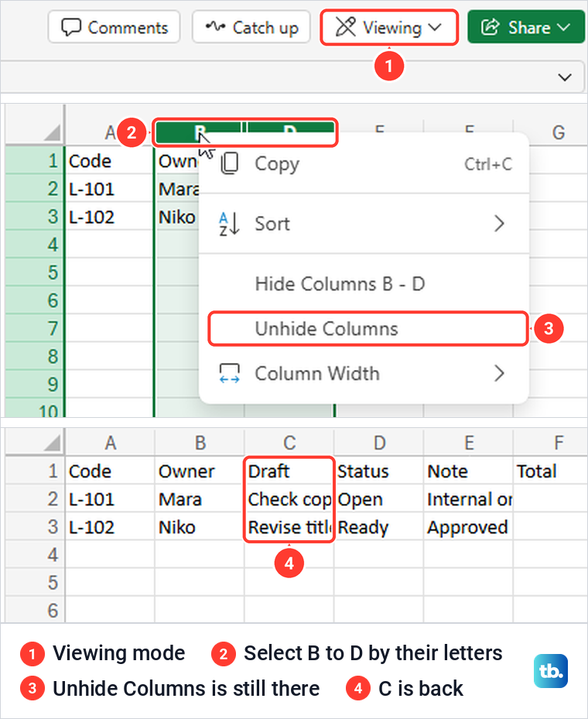Viewport: 588px width, 719px height.
Task: Click the speech bubble Comments icon
Action: click(x=71, y=28)
